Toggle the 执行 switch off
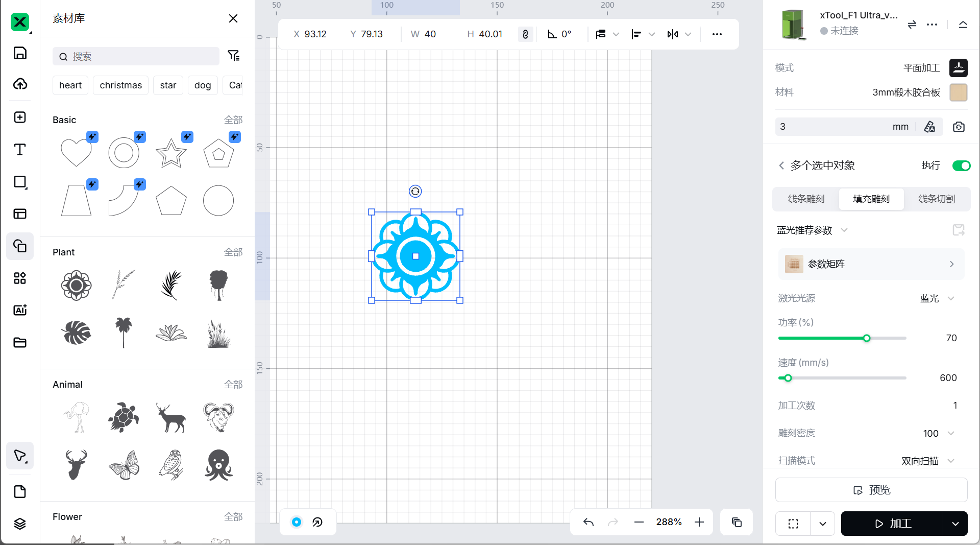 (x=961, y=165)
